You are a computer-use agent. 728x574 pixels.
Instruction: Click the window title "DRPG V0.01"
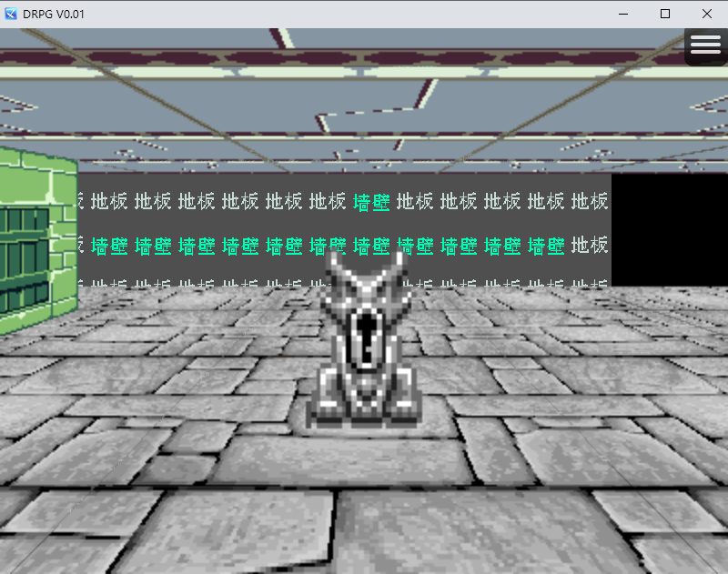(x=54, y=15)
